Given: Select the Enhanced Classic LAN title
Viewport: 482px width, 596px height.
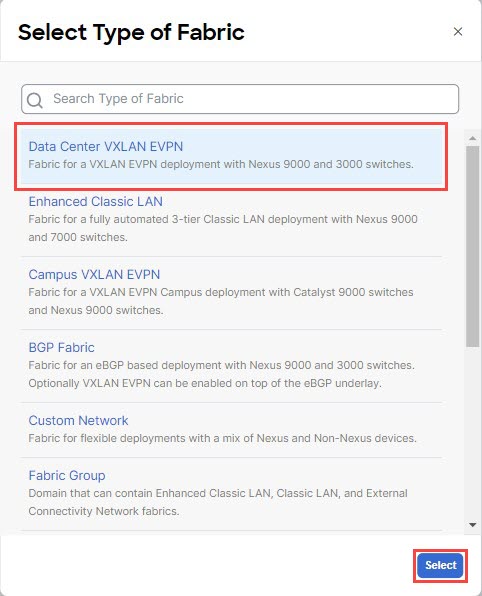Looking at the screenshot, I should tap(95, 201).
